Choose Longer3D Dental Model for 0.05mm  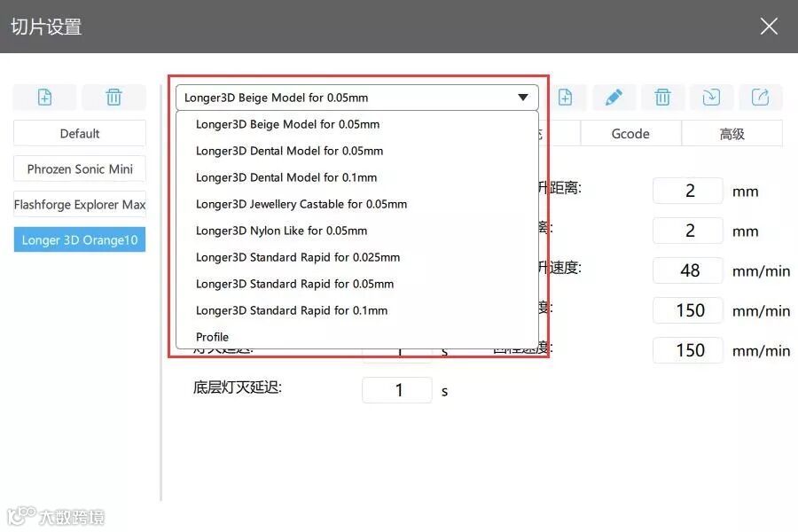356,151
